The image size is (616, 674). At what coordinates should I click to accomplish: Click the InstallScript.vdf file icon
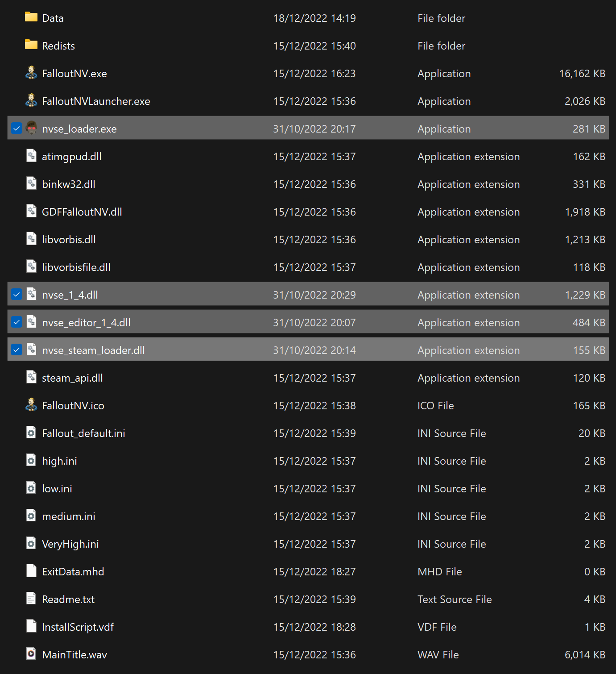(31, 626)
